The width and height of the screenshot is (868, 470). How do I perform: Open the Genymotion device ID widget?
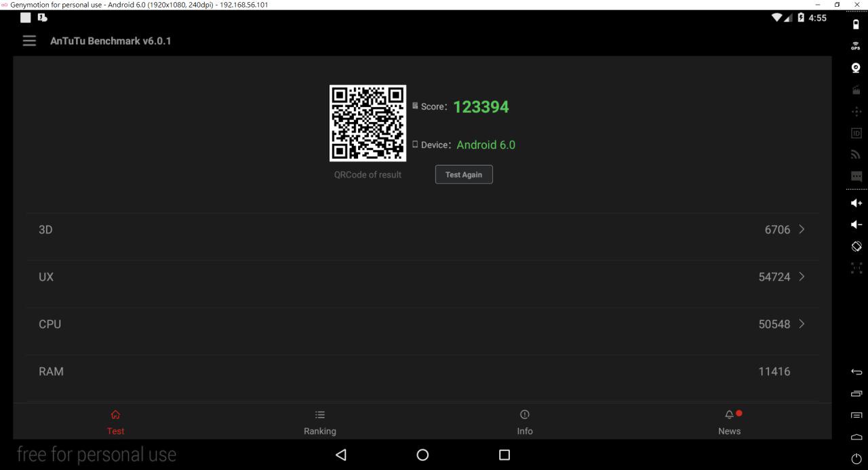point(856,134)
